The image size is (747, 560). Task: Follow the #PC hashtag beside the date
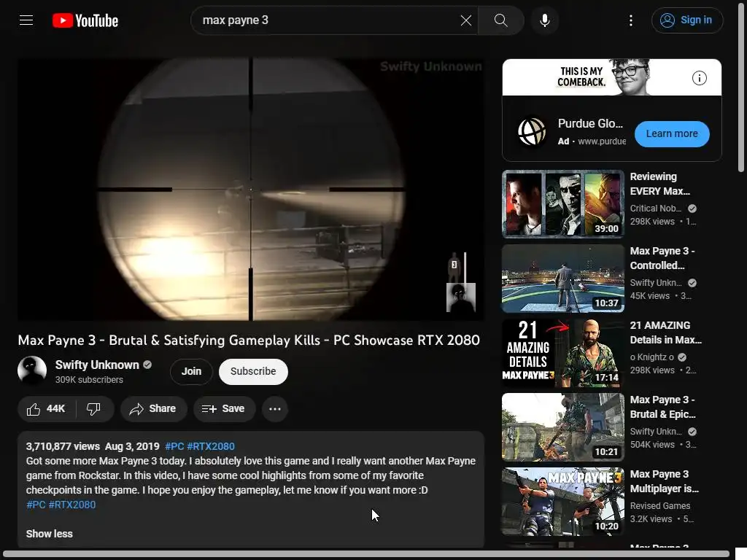click(174, 447)
